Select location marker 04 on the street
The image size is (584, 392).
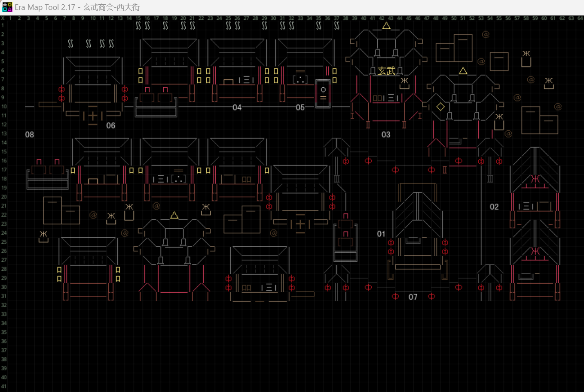(x=237, y=107)
